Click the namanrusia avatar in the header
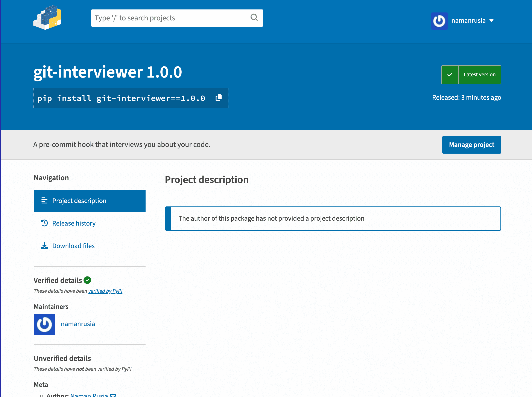Screen dimensions: 532x397 point(439,21)
